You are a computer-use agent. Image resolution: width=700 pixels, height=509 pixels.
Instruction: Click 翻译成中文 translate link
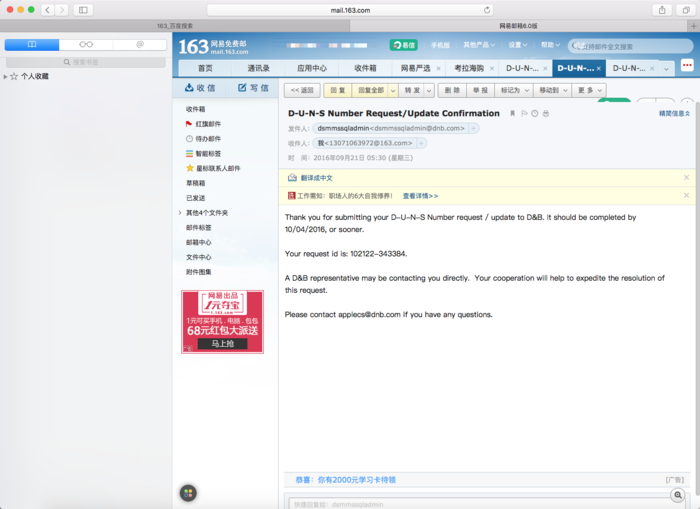coord(316,178)
